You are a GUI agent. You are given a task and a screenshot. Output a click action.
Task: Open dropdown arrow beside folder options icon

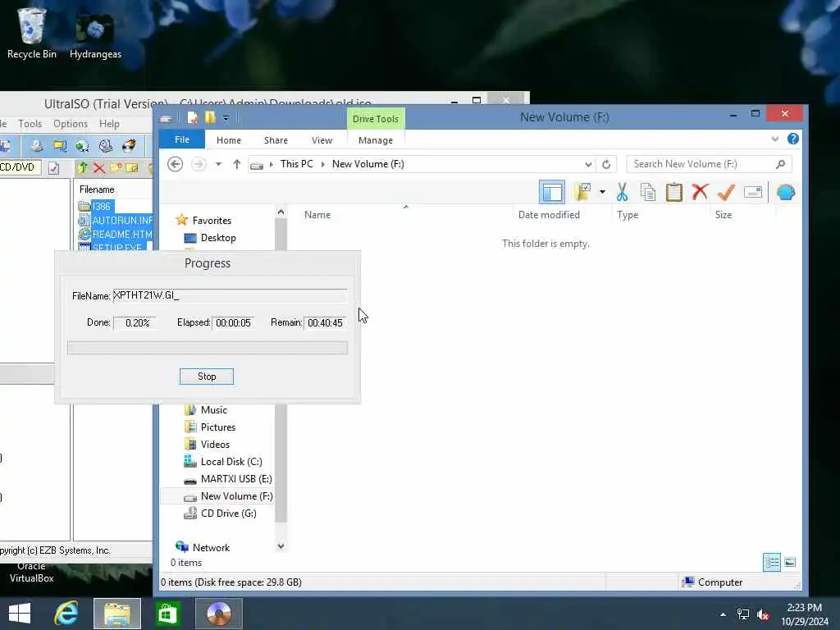(602, 192)
